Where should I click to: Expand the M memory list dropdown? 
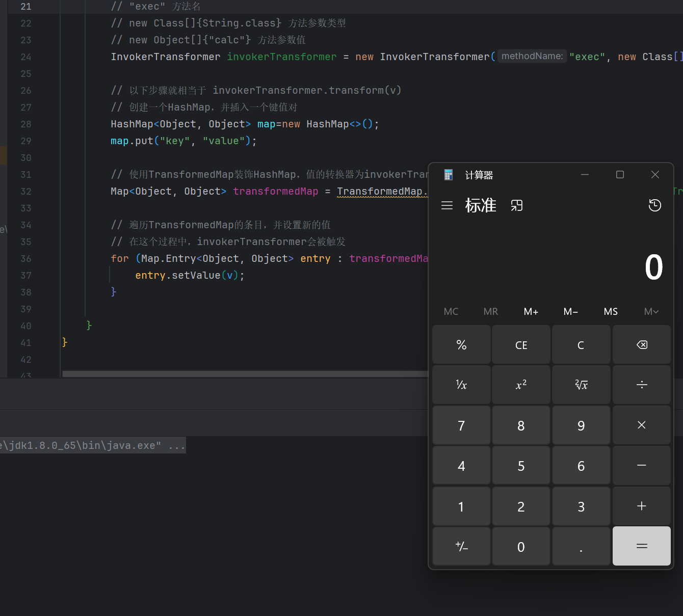(651, 311)
